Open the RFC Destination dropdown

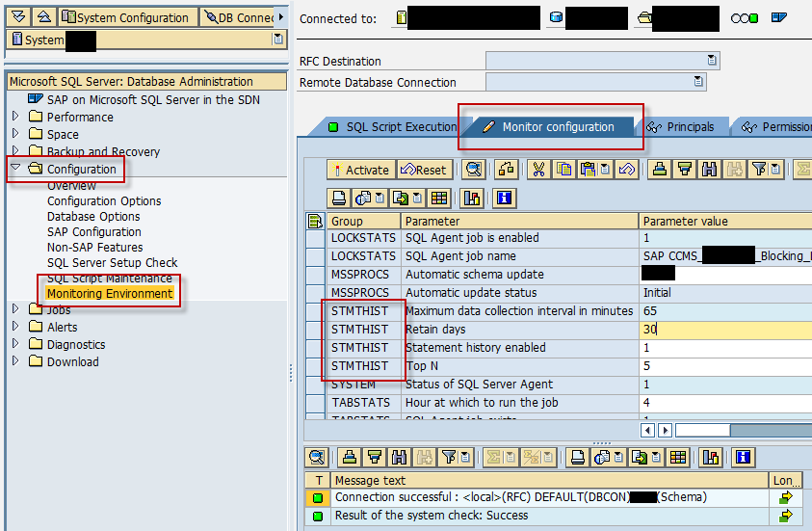(712, 60)
